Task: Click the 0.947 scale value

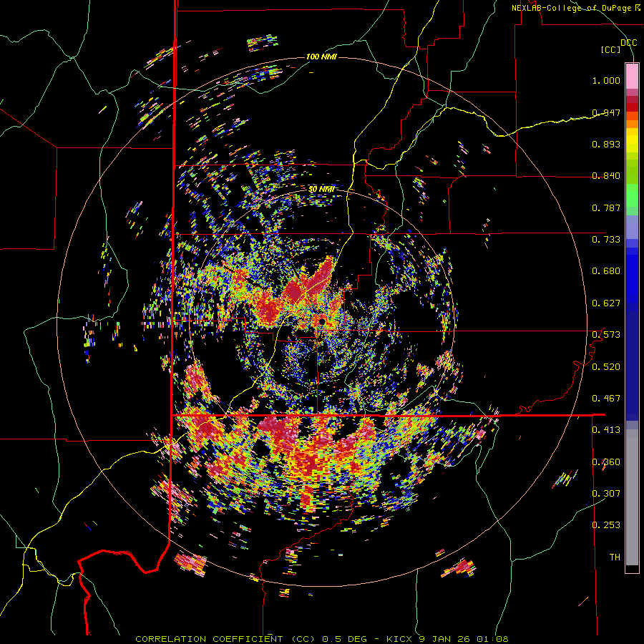Action: tap(606, 112)
